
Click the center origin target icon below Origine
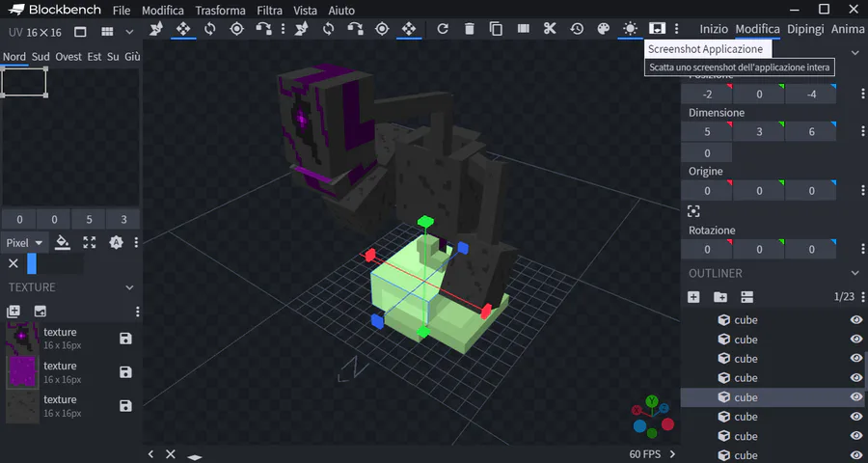[x=693, y=211]
